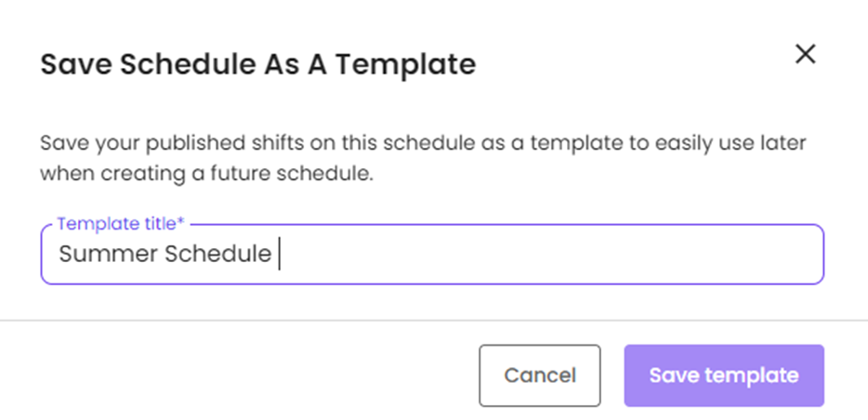Click the "Save Schedule As A Template" heading
The width and height of the screenshot is (868, 420).
(x=257, y=64)
